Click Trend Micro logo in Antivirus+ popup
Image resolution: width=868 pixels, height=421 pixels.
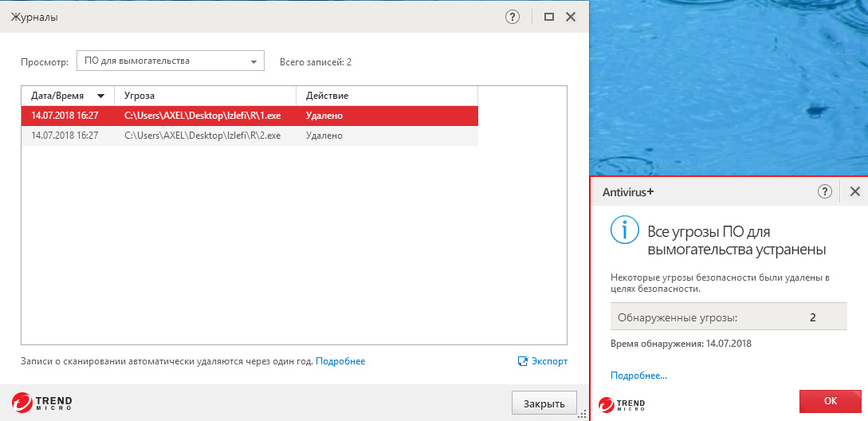coord(622,403)
